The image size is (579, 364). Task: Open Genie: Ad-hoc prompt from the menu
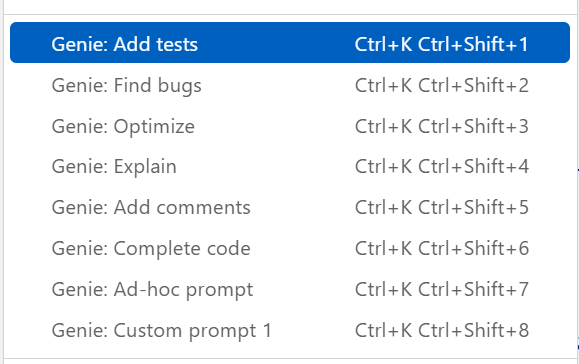[290, 289]
